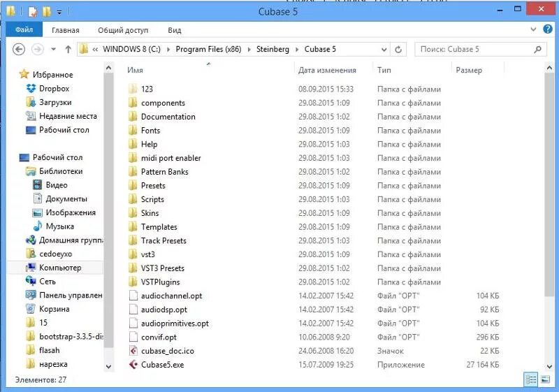Screen dimensions: 559x392
Task: Click new folder quick access icon
Action: [47, 12]
